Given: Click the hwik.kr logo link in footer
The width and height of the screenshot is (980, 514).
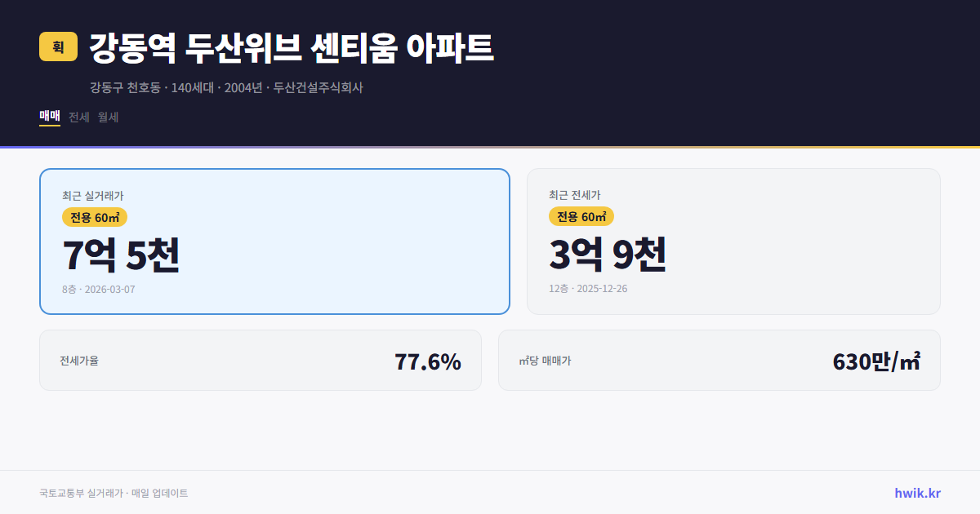Looking at the screenshot, I should 917,492.
